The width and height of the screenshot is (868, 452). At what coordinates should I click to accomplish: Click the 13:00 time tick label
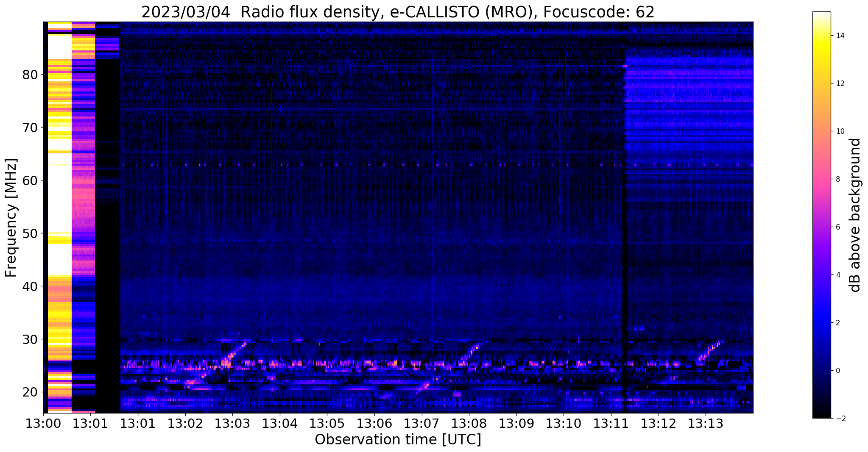coord(43,423)
